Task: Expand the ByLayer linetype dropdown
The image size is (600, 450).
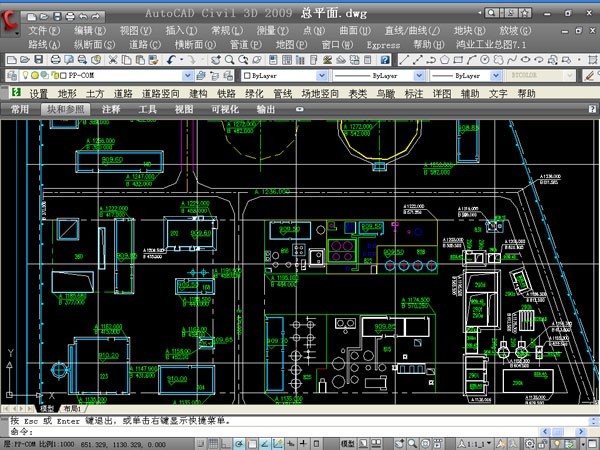Action: [x=419, y=75]
